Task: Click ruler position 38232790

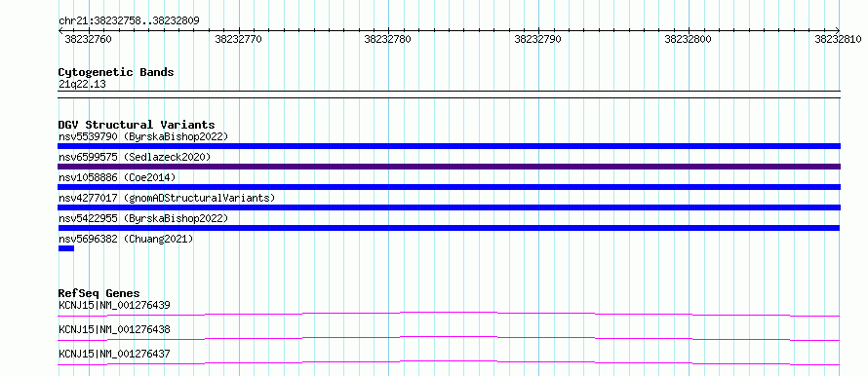Action: click(x=538, y=39)
